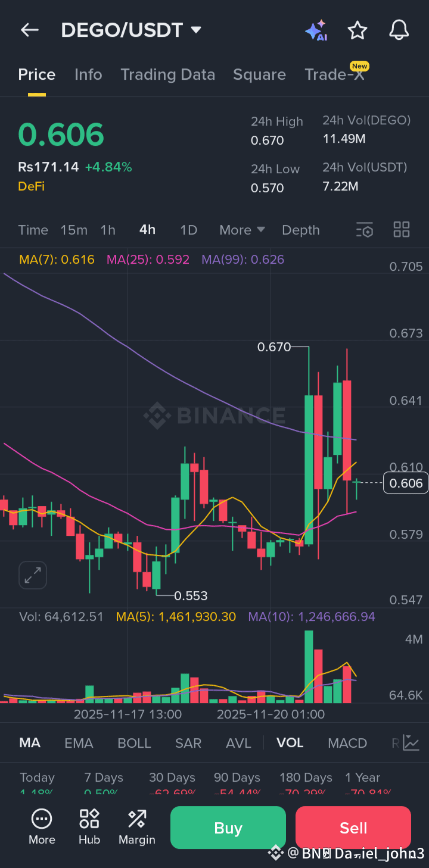Open the Trading Data tab

(x=167, y=74)
